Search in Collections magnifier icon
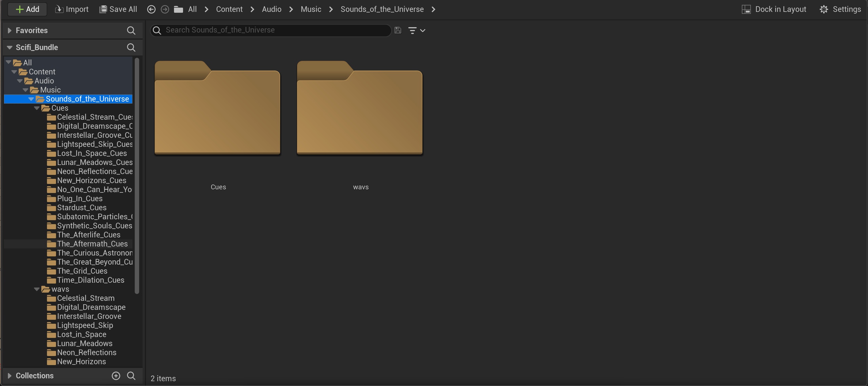 coord(131,376)
